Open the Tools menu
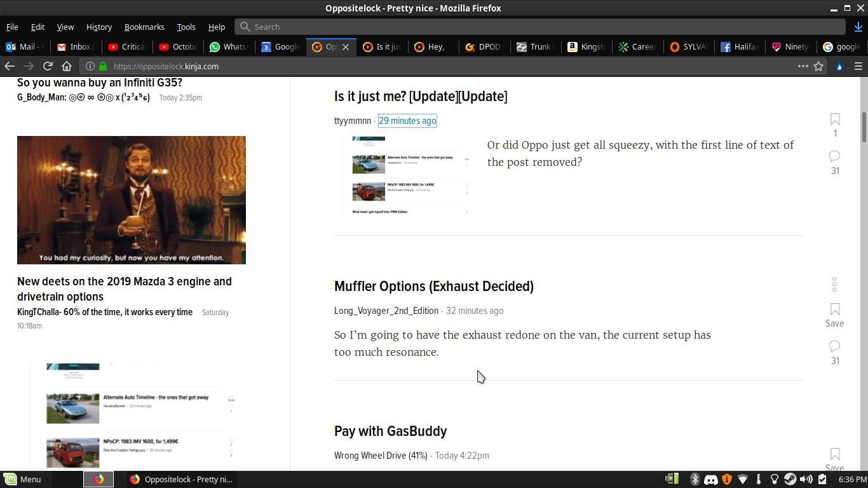868x488 pixels. [186, 27]
